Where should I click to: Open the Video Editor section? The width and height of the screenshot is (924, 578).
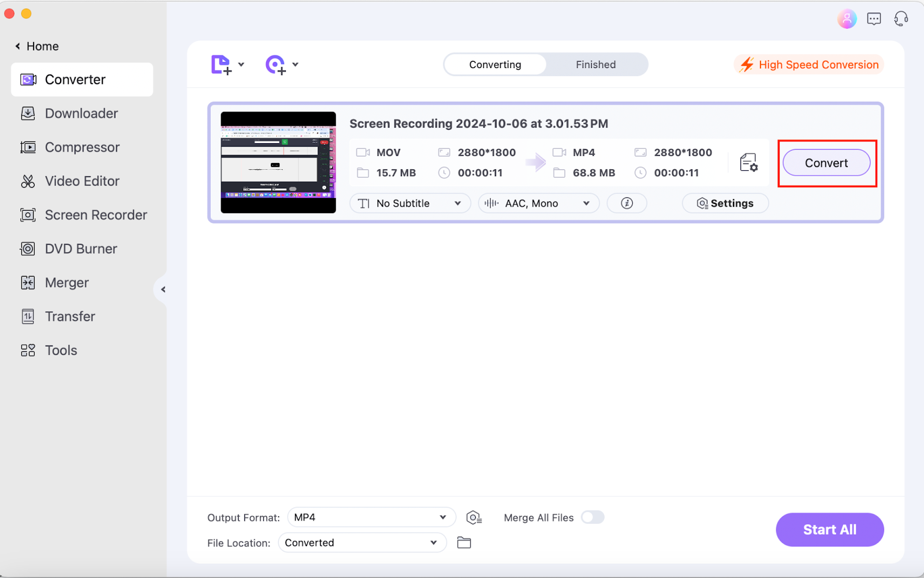click(82, 181)
